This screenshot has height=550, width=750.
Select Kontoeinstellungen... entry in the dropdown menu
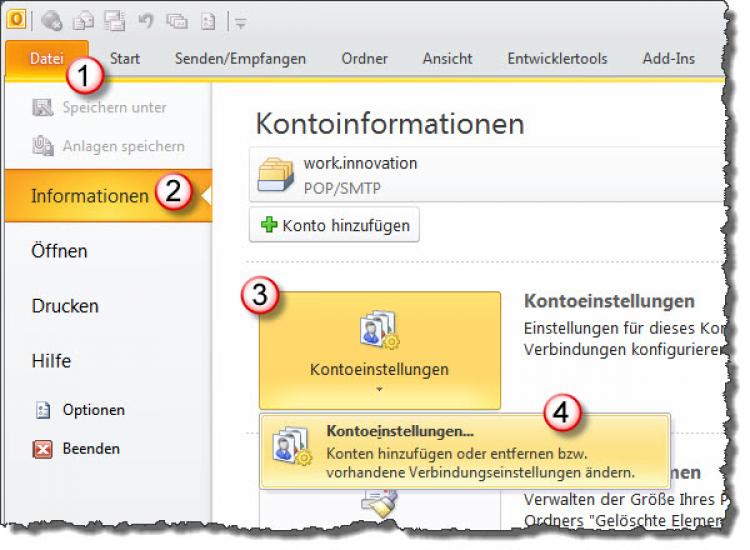400,432
